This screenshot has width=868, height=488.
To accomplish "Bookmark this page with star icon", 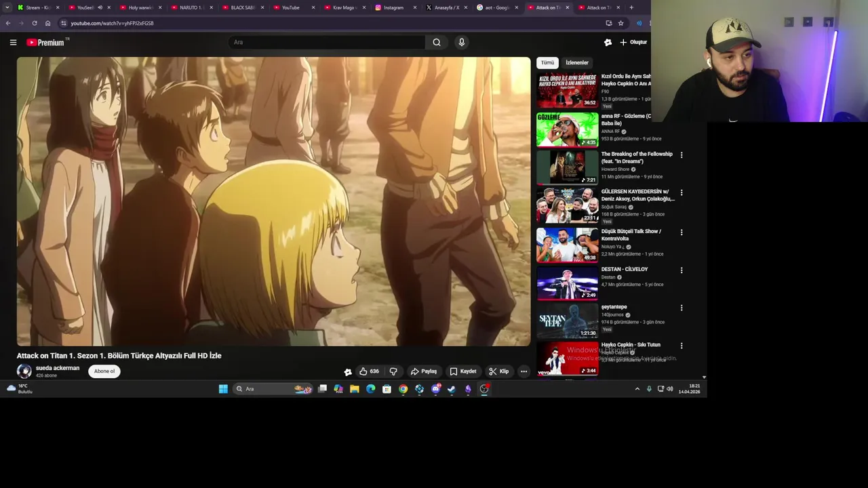I will pyautogui.click(x=620, y=23).
